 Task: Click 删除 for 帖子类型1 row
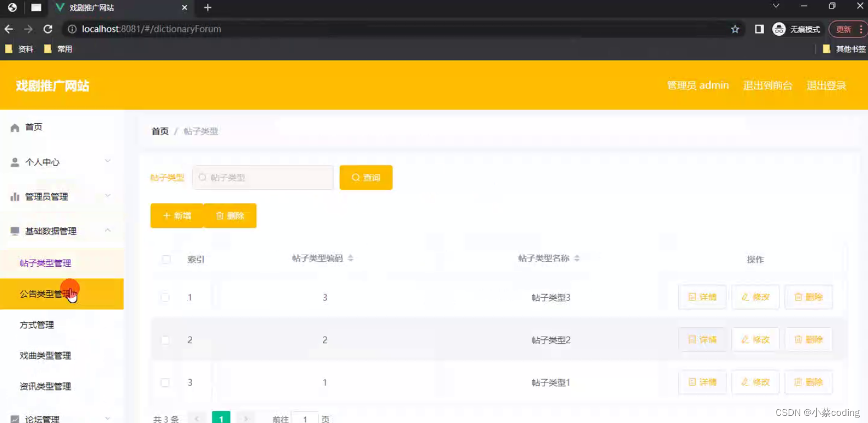(809, 382)
